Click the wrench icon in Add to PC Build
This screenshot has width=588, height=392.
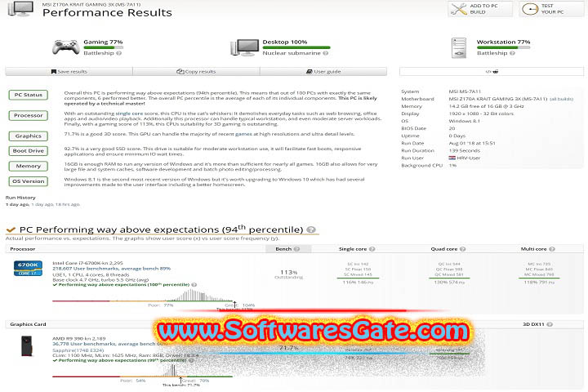point(459,9)
